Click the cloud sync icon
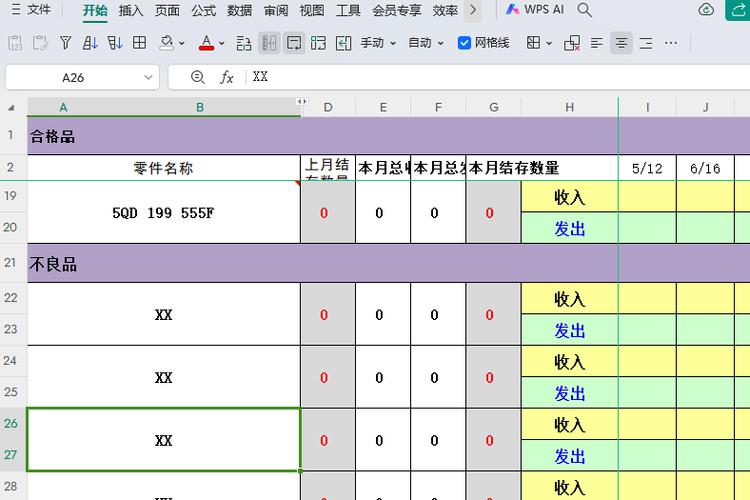The width and height of the screenshot is (750, 500). 706,10
